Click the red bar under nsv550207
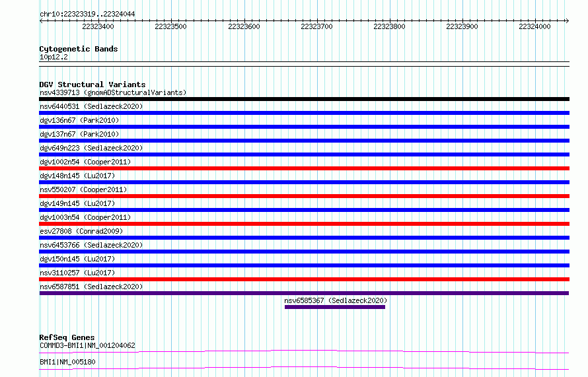The width and height of the screenshot is (588, 377). (304, 196)
